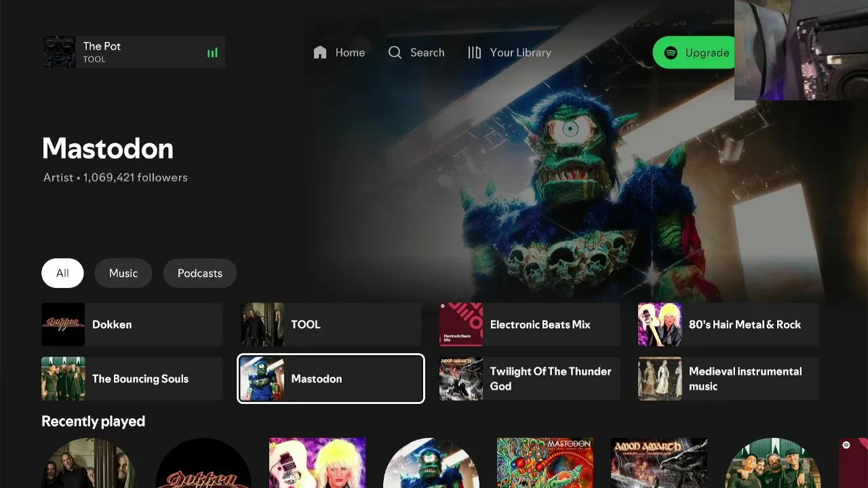Open Medieval instrumental music tile
The height and width of the screenshot is (488, 868).
(x=728, y=379)
